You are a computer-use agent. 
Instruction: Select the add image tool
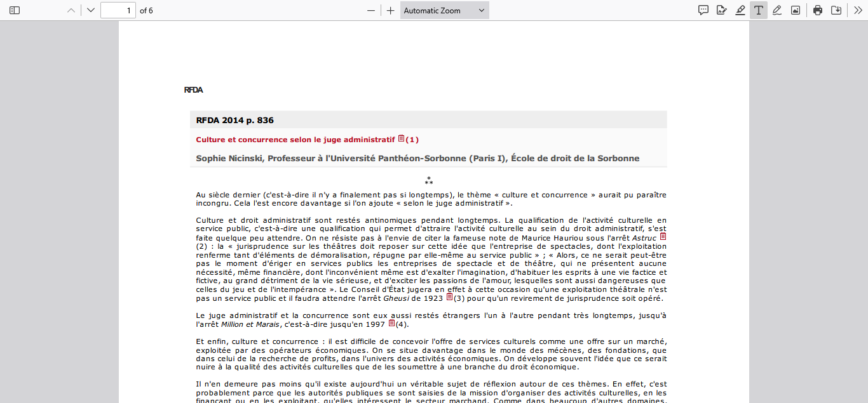click(796, 10)
